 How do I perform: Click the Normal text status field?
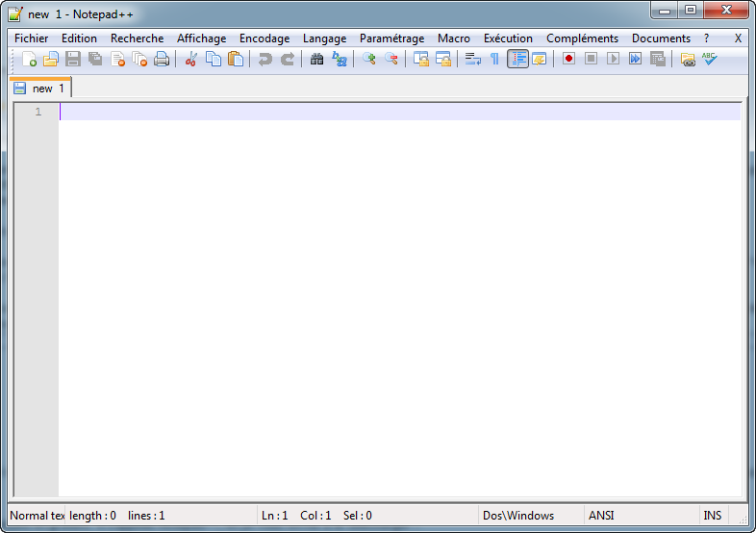coord(37,515)
